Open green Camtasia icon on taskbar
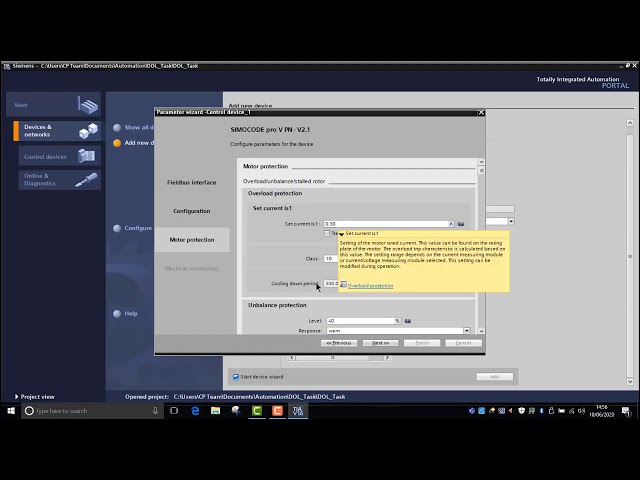 point(257,411)
